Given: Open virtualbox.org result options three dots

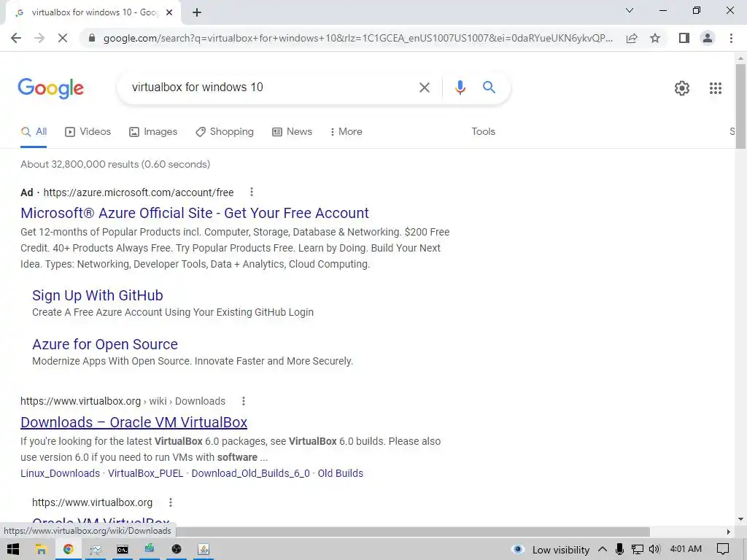Looking at the screenshot, I should pyautogui.click(x=171, y=502).
